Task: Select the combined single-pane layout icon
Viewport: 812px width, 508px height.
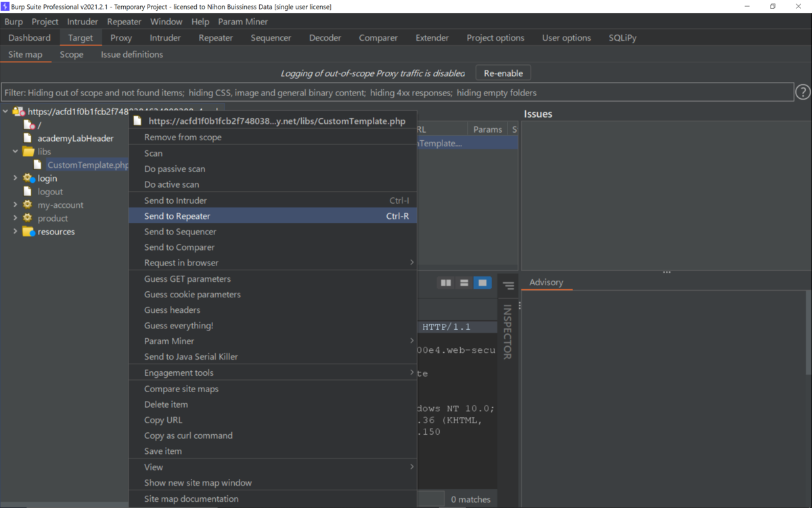Action: coord(482,283)
